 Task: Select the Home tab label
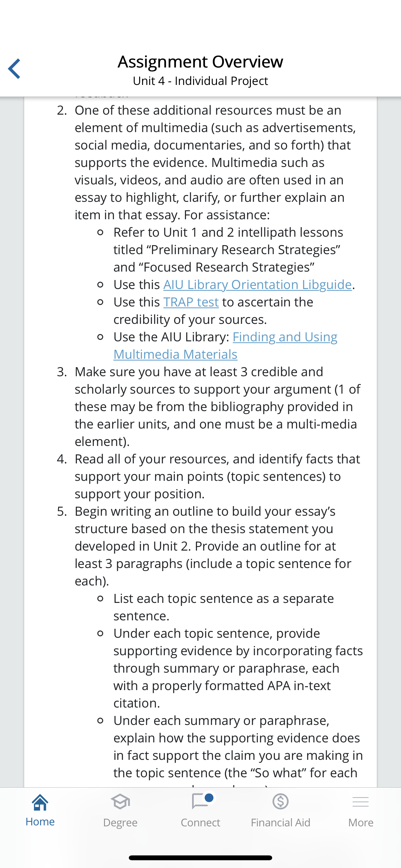tap(40, 821)
